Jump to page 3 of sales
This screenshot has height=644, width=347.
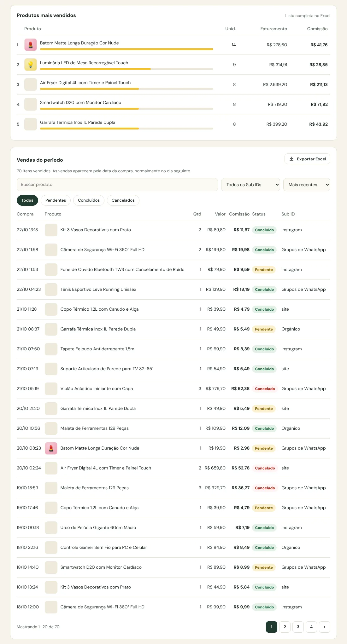[298, 627]
